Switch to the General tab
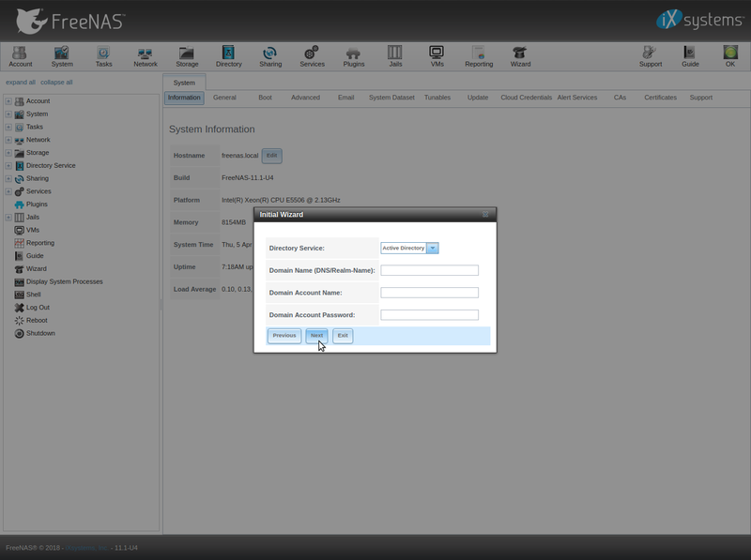751x560 pixels. [224, 98]
